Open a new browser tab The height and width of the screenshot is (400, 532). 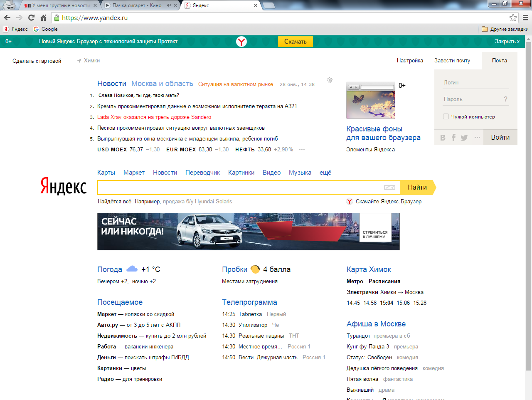coord(268,5)
